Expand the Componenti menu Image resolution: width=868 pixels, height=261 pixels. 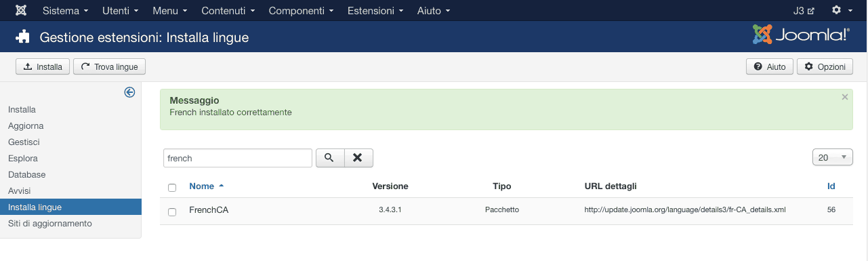coord(300,11)
